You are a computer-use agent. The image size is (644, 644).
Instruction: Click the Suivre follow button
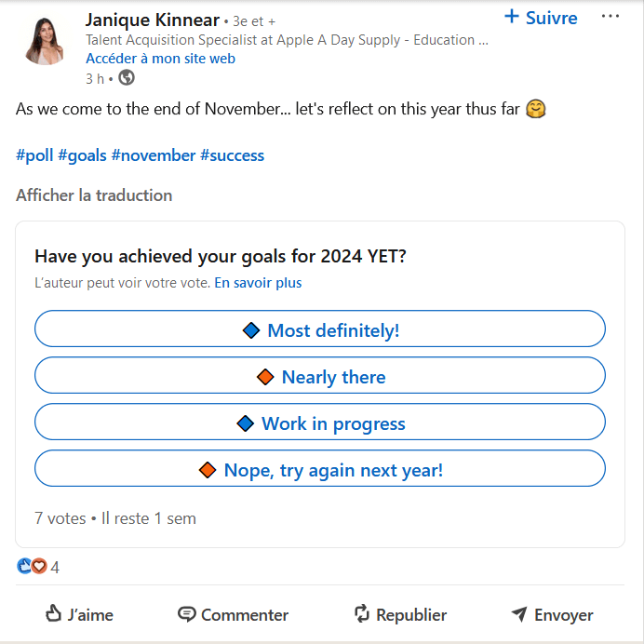[541, 18]
